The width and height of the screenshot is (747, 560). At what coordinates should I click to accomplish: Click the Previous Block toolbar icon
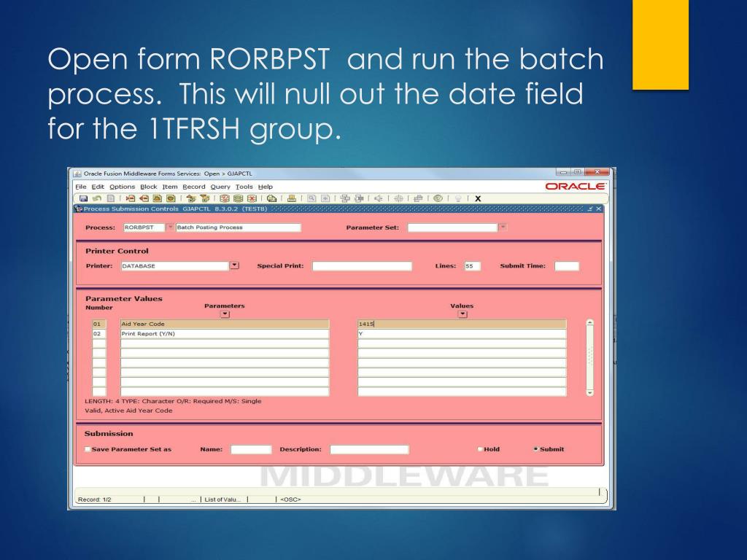(x=191, y=198)
